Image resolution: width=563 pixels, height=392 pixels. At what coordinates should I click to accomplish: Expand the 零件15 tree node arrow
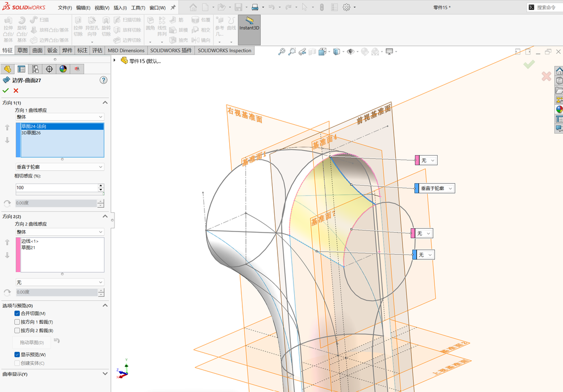(114, 60)
